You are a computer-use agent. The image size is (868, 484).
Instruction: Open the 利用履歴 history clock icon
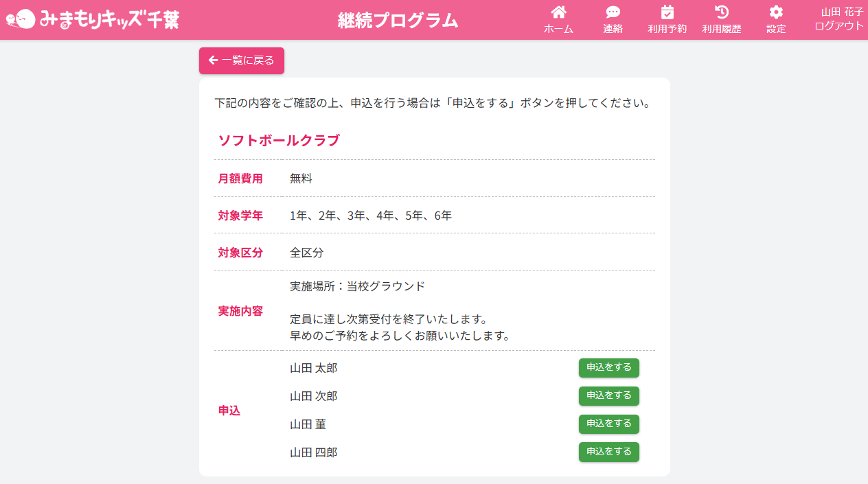click(721, 12)
